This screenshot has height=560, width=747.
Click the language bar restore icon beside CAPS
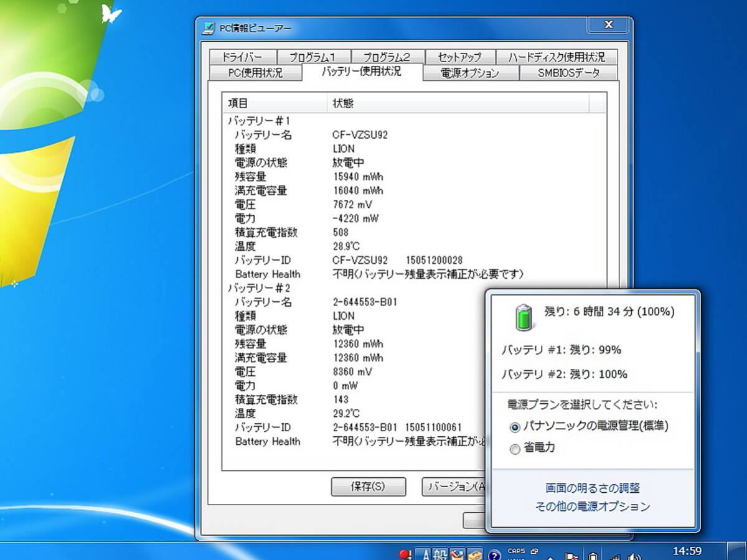coord(534,551)
